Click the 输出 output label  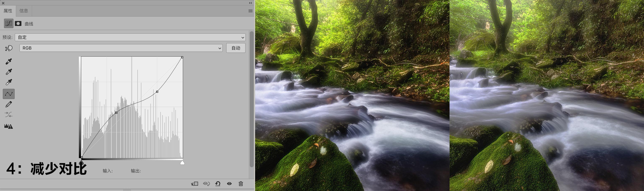point(136,171)
